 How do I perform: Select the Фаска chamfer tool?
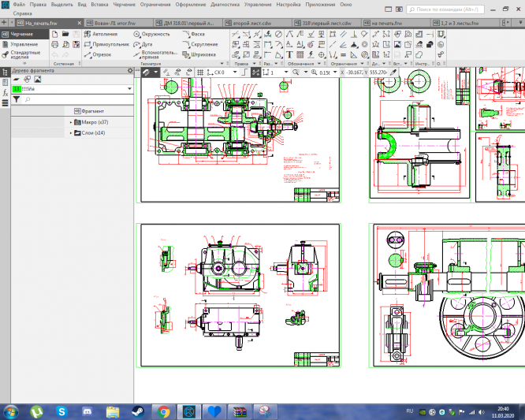tap(197, 35)
